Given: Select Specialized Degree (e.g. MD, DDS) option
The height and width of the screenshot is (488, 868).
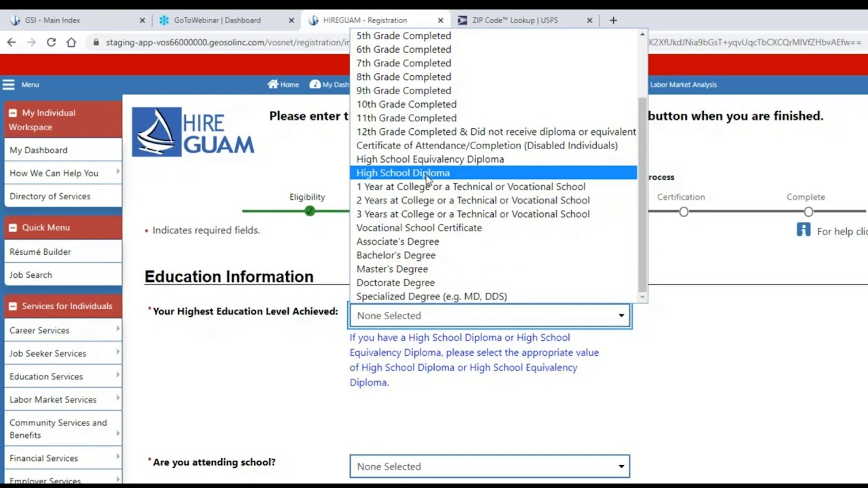Looking at the screenshot, I should point(494,296).
